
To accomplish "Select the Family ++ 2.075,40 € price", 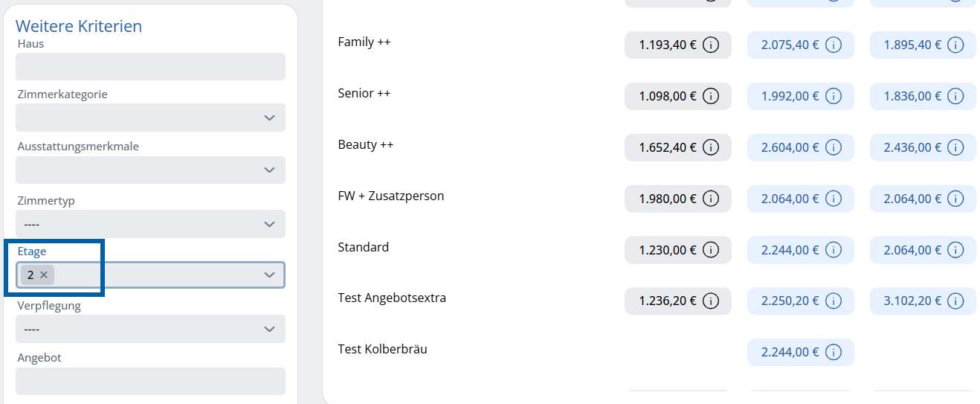I will click(x=800, y=45).
